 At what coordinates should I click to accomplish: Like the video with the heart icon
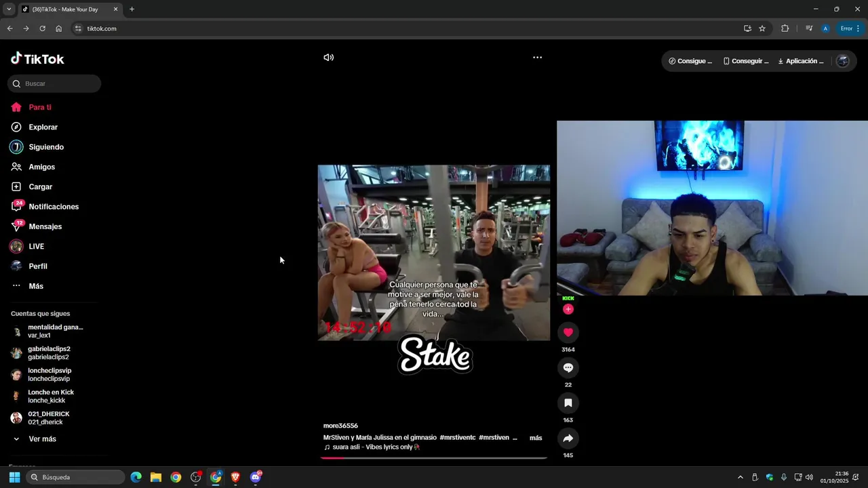[x=568, y=332]
